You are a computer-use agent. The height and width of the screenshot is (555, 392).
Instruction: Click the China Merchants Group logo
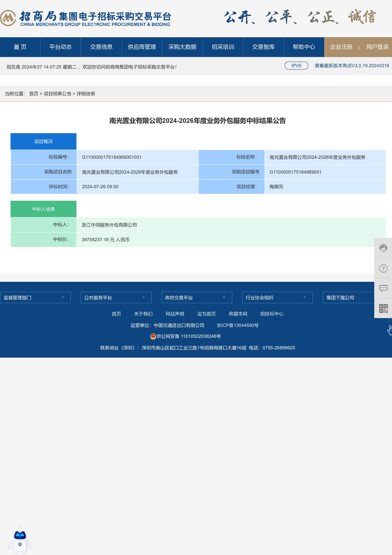[x=8, y=18]
